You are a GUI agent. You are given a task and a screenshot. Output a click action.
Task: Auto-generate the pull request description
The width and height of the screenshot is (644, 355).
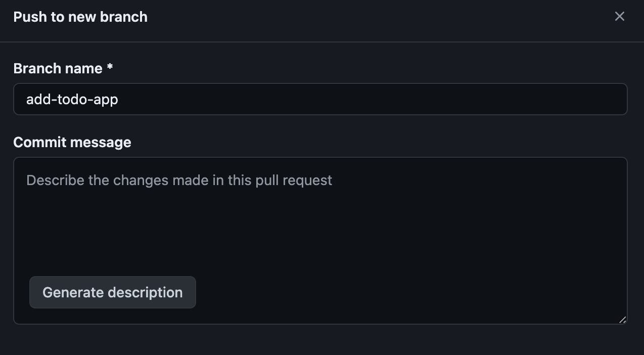click(x=112, y=292)
